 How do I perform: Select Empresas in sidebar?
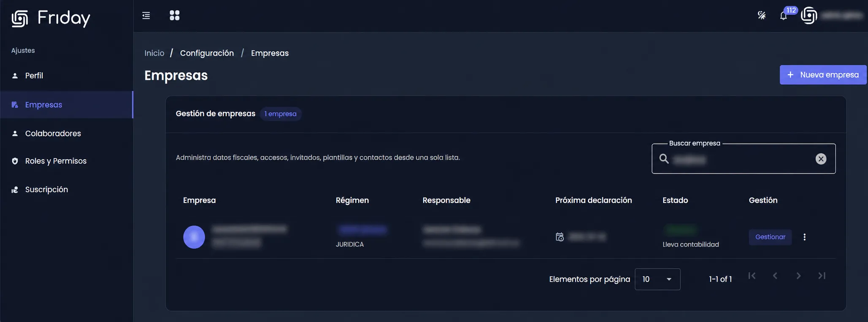tap(67, 105)
